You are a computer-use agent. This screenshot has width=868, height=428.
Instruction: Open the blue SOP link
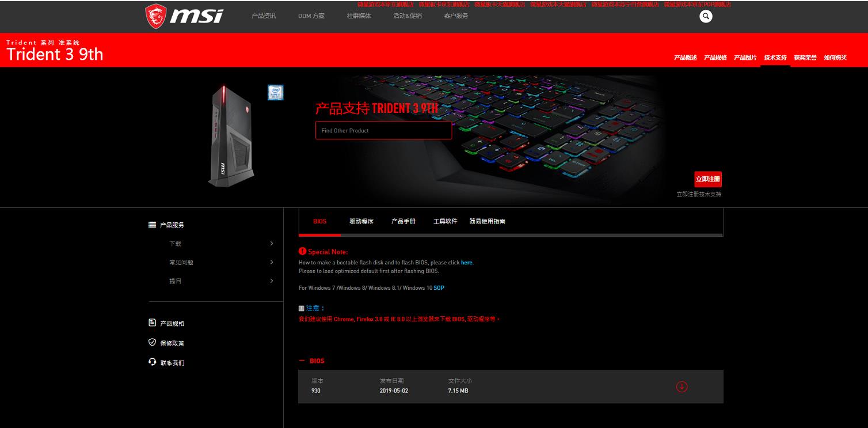coord(439,287)
